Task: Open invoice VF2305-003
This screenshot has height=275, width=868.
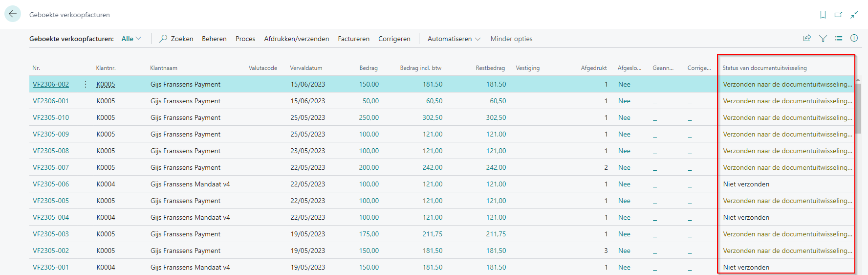Action: click(51, 234)
